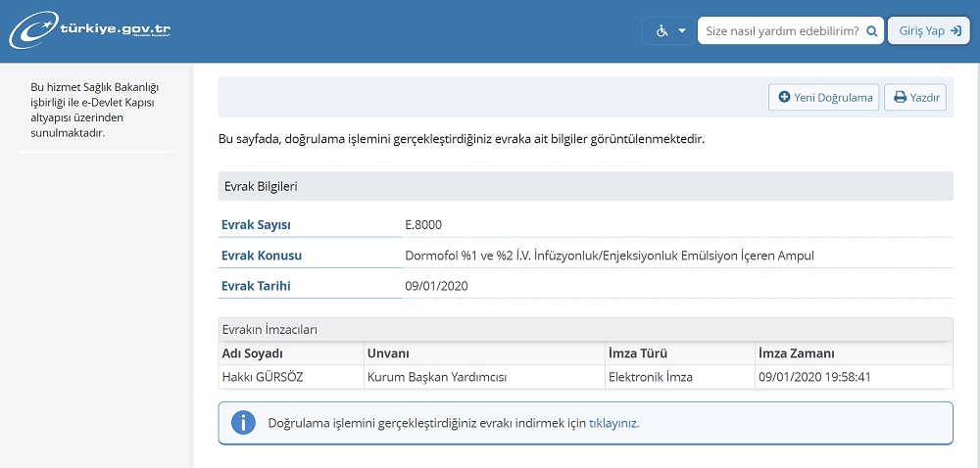Click the sign-in arrow icon on Giriş Yap

[955, 31]
